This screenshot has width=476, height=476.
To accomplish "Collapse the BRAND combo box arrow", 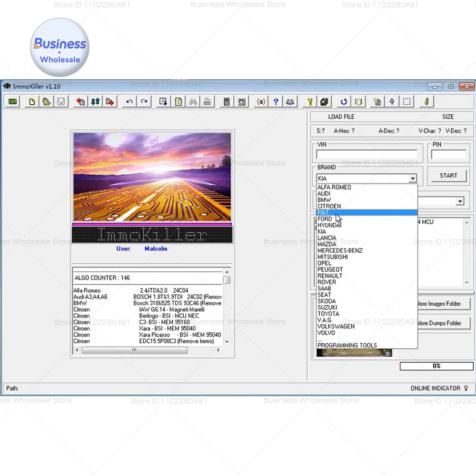I will click(x=413, y=178).
